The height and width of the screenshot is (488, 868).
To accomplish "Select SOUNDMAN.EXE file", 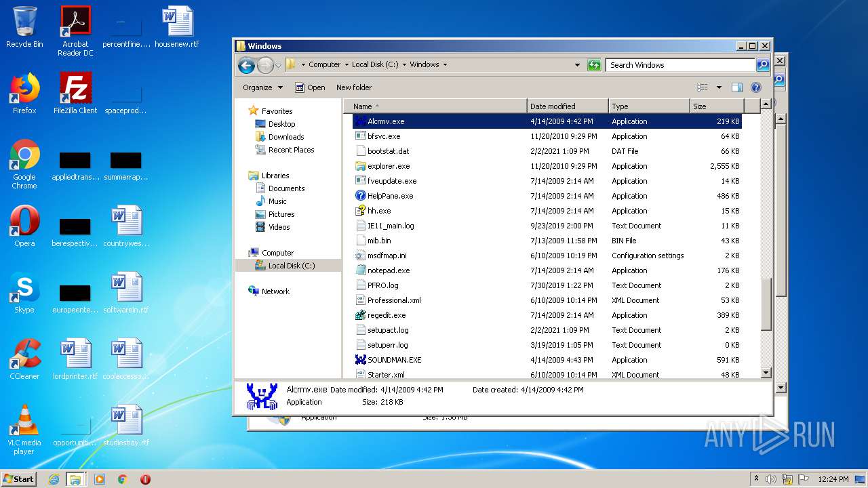I will (x=394, y=360).
